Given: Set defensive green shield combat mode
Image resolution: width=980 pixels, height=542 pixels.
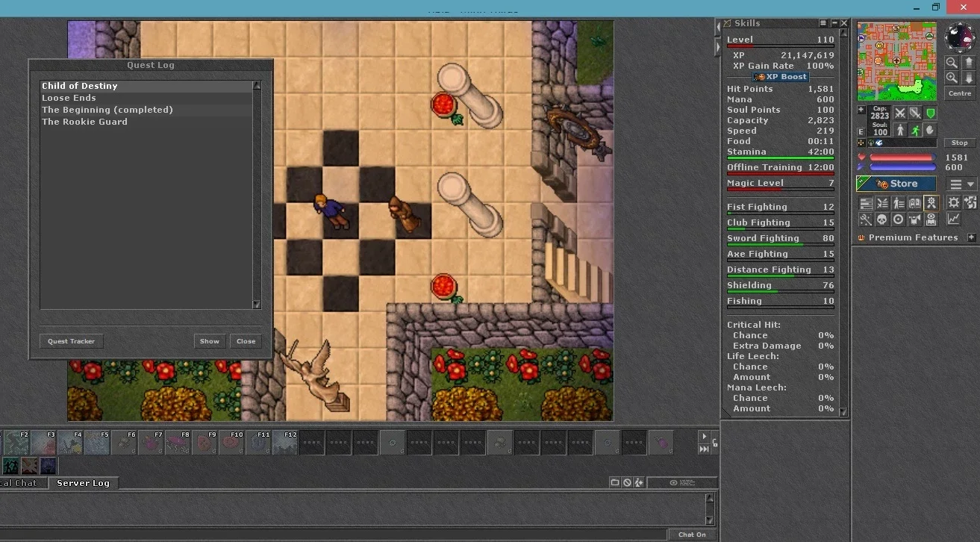Looking at the screenshot, I should pyautogui.click(x=930, y=113).
